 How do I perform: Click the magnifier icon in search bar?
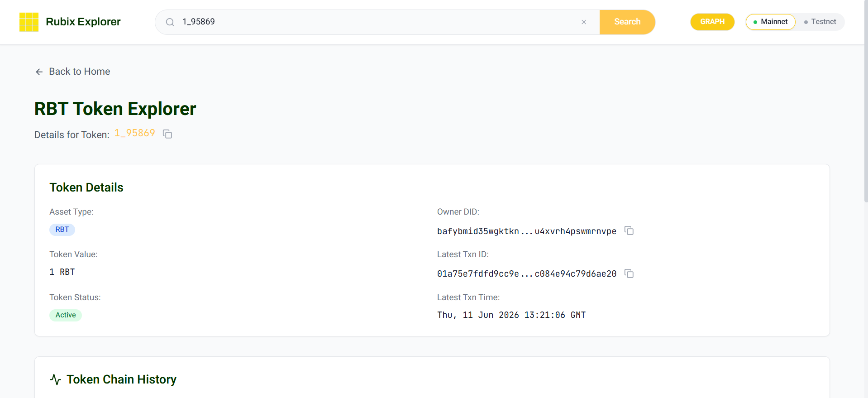click(170, 22)
